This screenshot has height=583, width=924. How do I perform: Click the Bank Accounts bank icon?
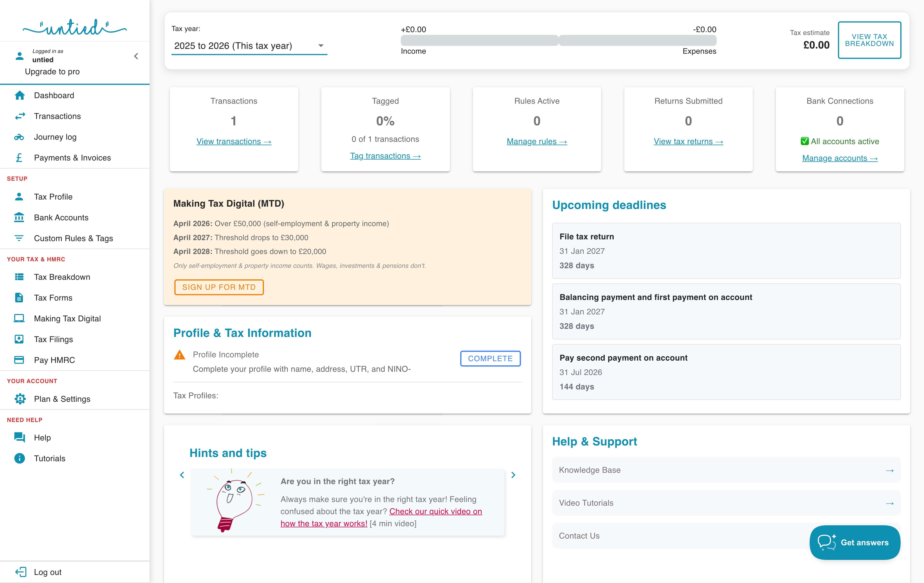pos(19,217)
